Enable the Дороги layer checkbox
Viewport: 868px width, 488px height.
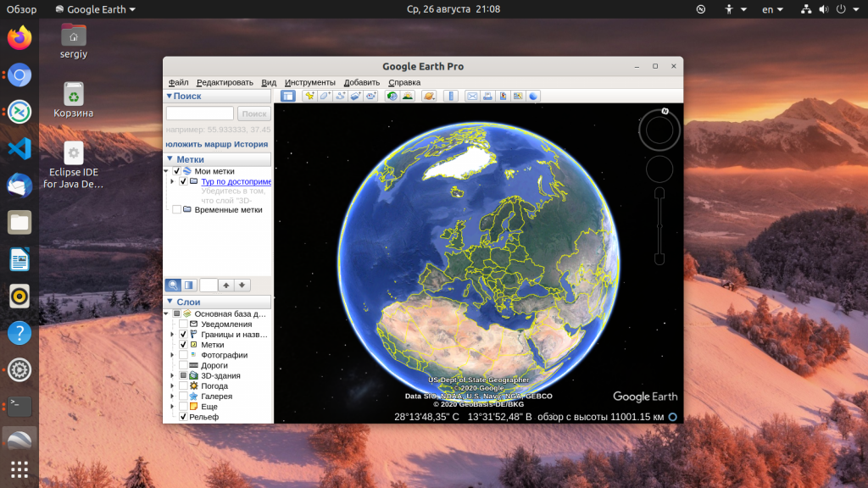pyautogui.click(x=183, y=365)
